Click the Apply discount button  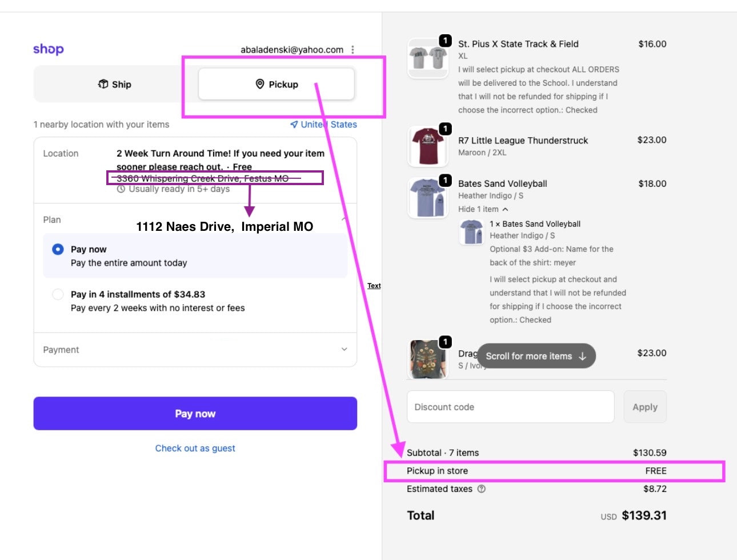coord(645,407)
